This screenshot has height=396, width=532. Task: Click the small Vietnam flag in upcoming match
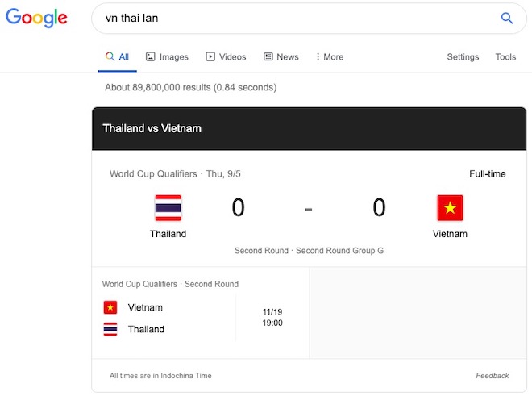[x=110, y=307]
